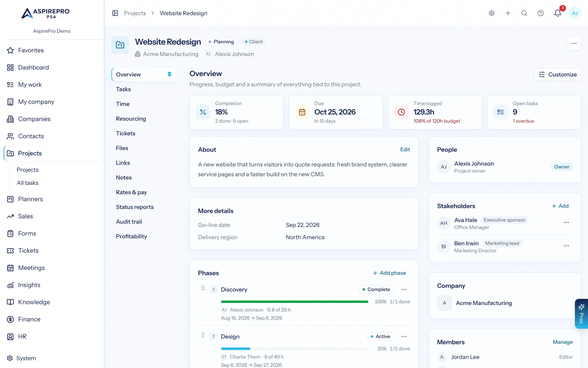Open help question mark icon
The image size is (588, 368).
(x=540, y=13)
